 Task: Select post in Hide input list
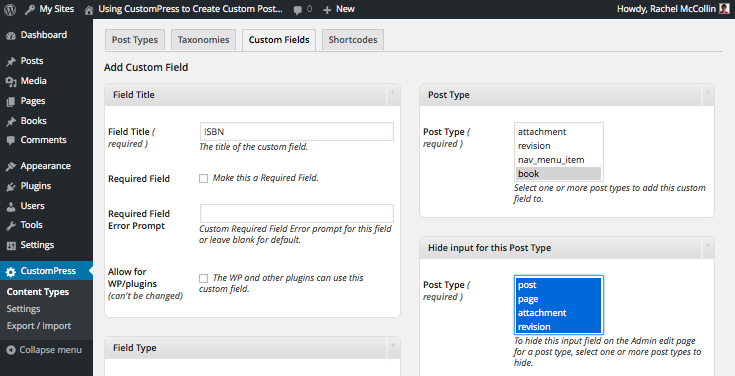[558, 285]
